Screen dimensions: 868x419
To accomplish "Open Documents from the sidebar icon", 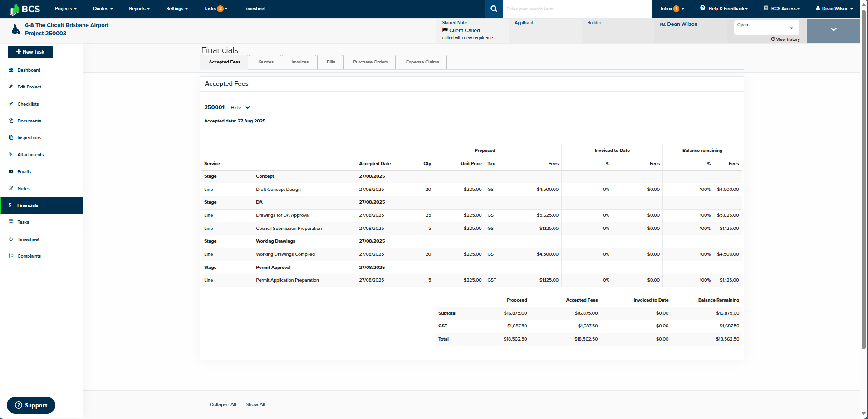I will pos(11,121).
